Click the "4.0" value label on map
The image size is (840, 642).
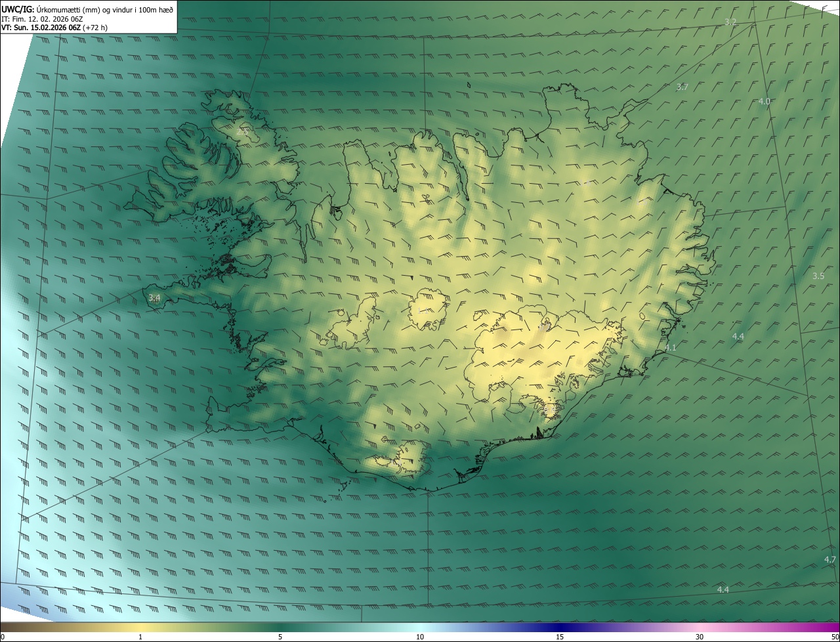point(764,101)
